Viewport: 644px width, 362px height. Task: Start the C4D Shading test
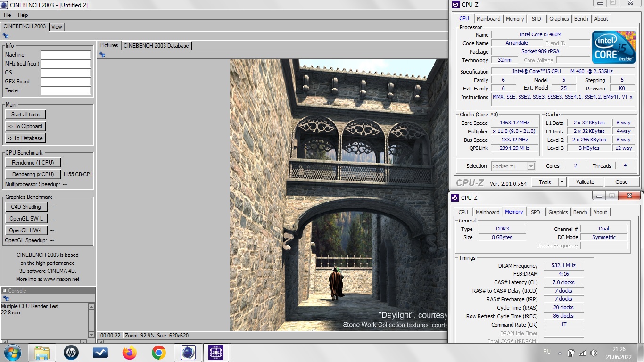pyautogui.click(x=26, y=207)
